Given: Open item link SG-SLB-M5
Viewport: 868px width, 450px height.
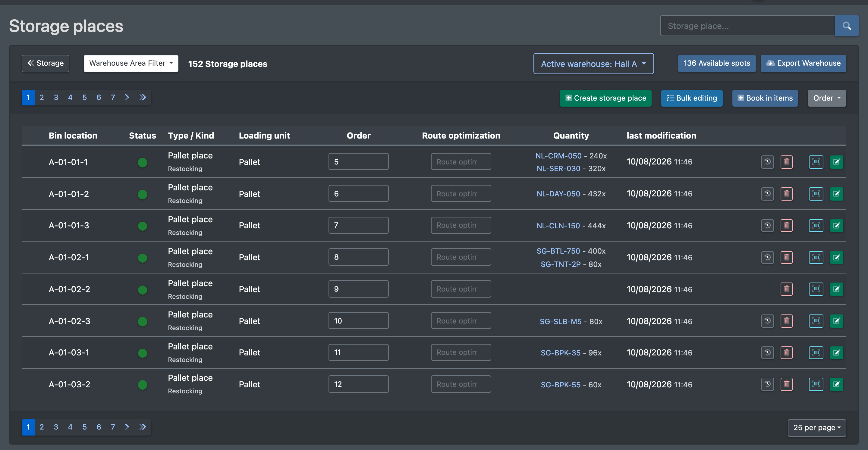Looking at the screenshot, I should pyautogui.click(x=560, y=321).
